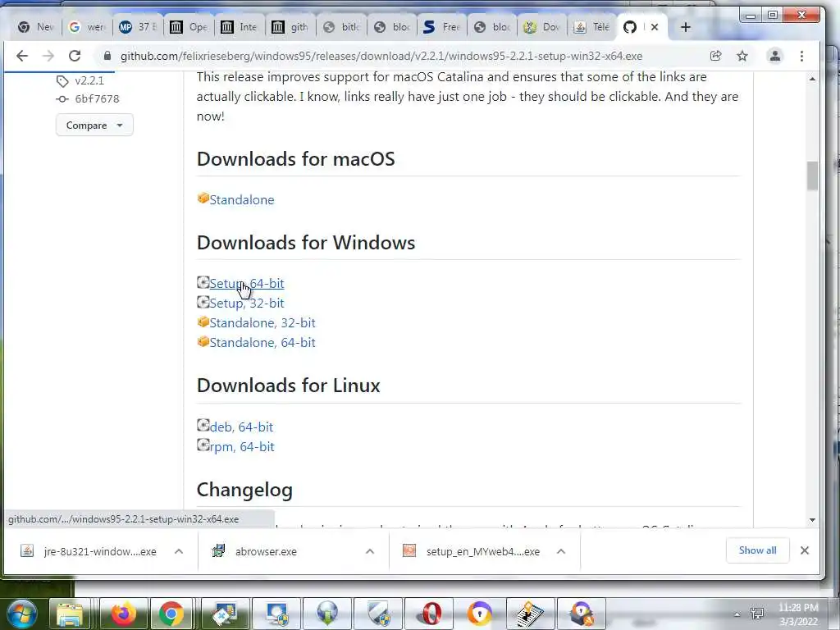This screenshot has width=840, height=630.
Task: Open the shield-icon app in taskbar
Action: coord(379,614)
